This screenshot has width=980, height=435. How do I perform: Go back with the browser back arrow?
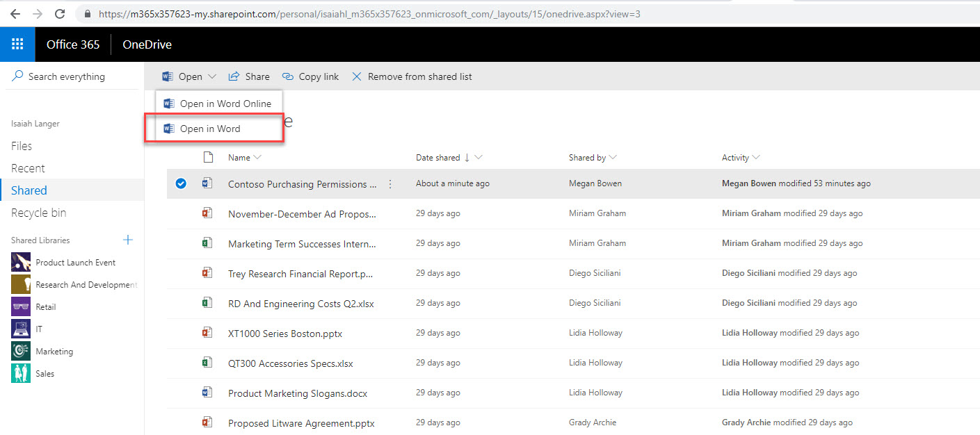click(x=15, y=13)
